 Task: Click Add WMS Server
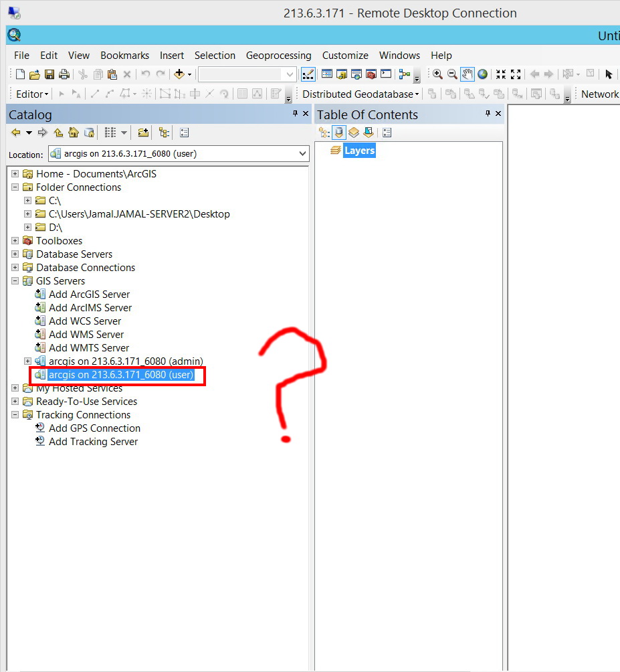pos(86,334)
